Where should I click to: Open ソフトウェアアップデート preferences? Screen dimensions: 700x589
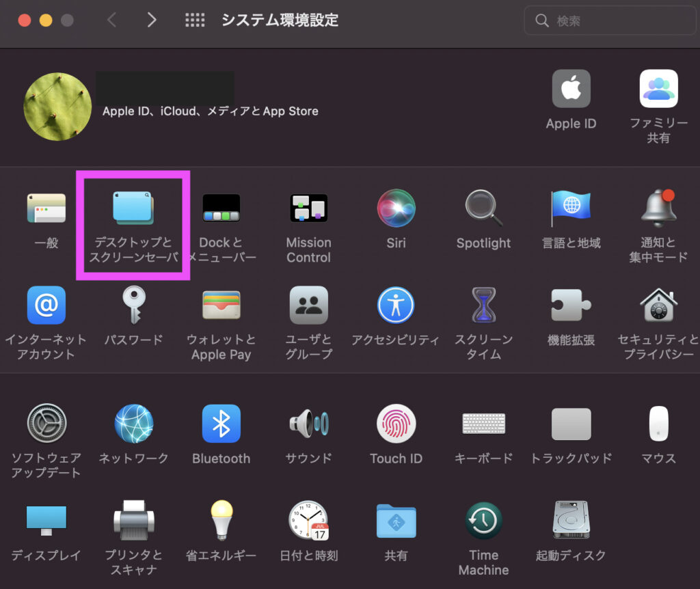pyautogui.click(x=46, y=424)
